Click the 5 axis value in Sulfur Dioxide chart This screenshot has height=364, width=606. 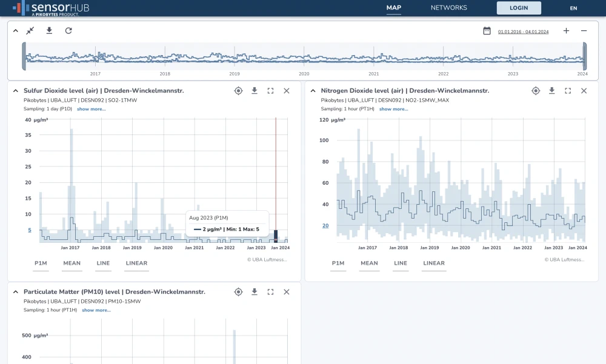(29, 230)
